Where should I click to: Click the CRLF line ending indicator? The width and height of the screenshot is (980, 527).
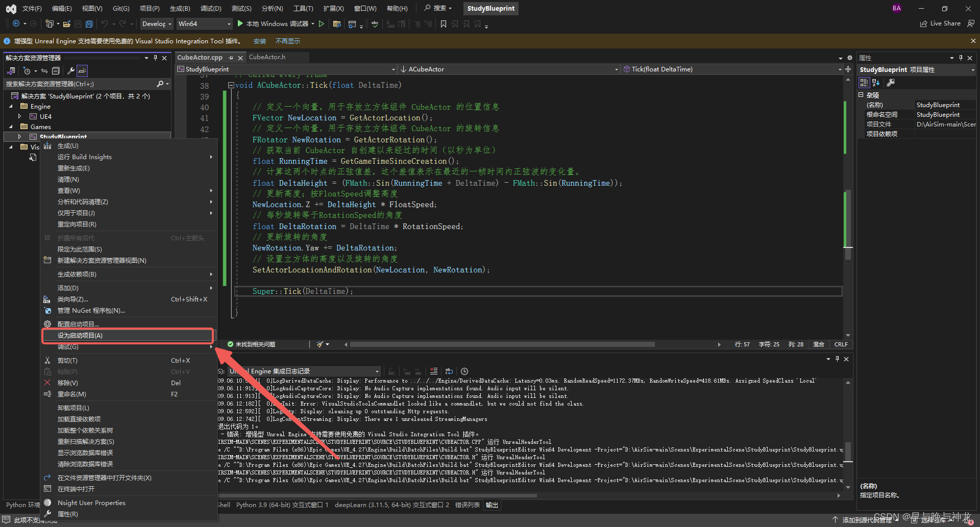pos(841,344)
